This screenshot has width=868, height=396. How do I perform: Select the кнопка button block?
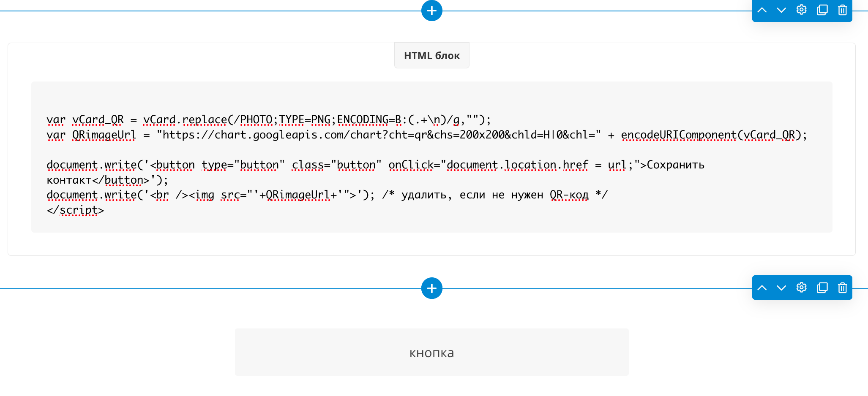click(431, 353)
